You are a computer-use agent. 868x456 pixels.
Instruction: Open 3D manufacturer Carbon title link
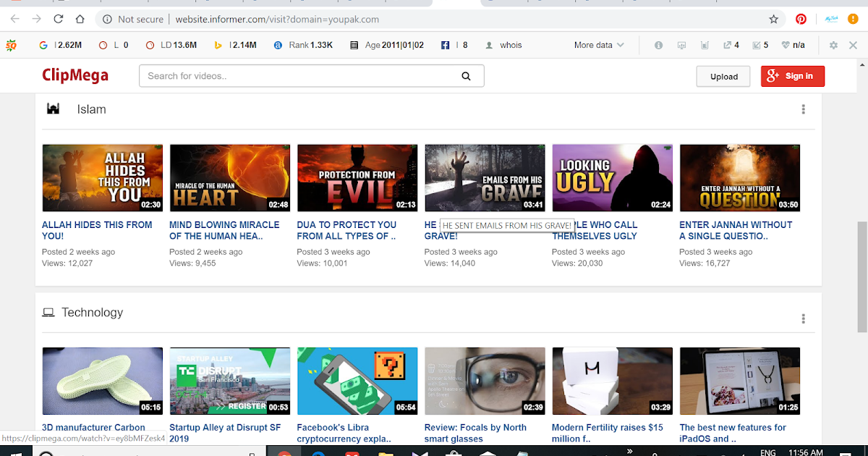(x=93, y=428)
